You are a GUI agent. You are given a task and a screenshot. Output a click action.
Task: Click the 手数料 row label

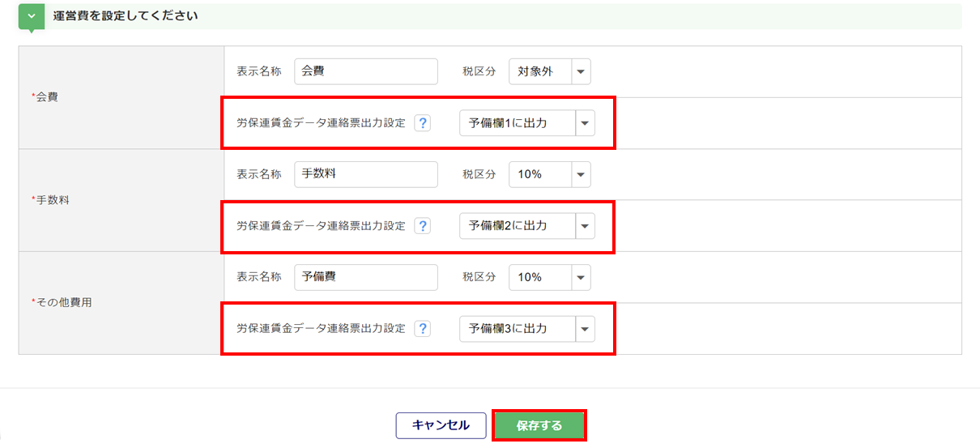coord(53,200)
